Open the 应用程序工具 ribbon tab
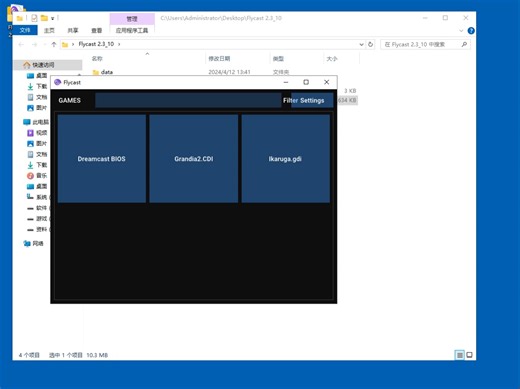 [132, 30]
